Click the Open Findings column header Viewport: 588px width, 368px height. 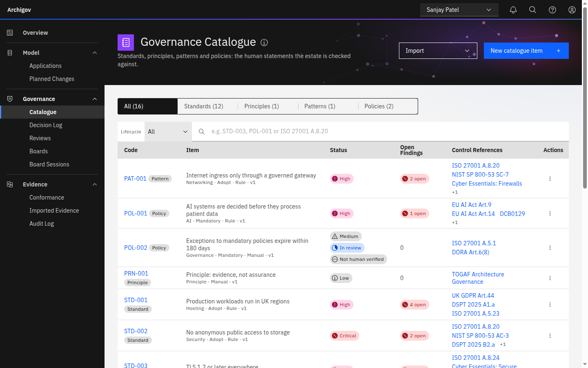click(x=411, y=150)
